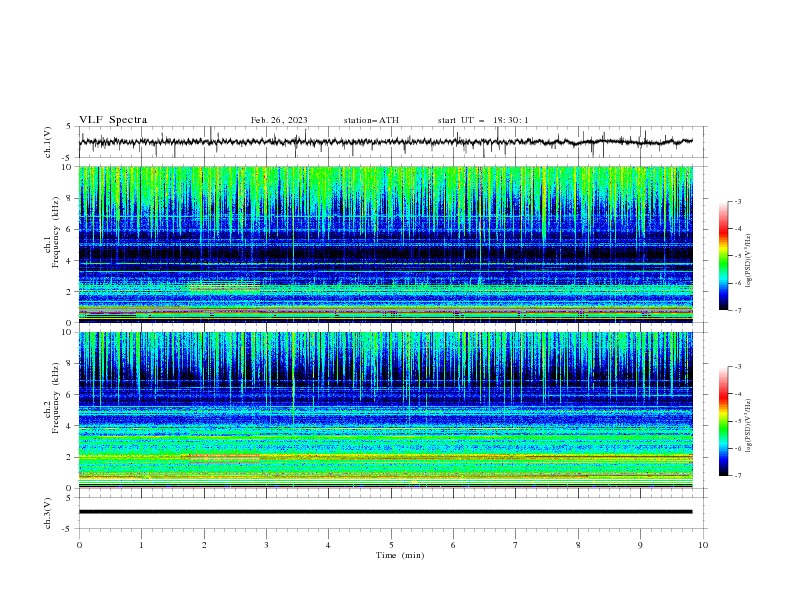This screenshot has width=792, height=612.
Task: Click the 'ch.3(V)' axis label
Action: (x=48, y=513)
